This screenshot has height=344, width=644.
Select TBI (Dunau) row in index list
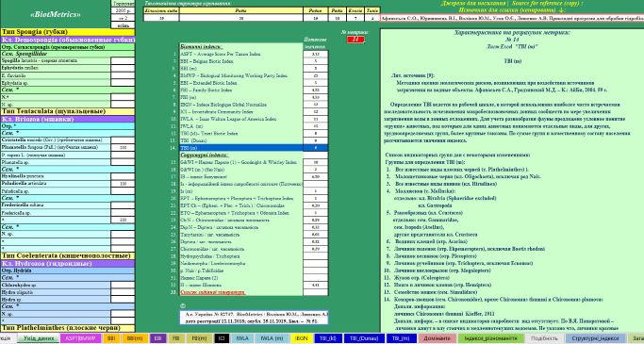(241, 140)
